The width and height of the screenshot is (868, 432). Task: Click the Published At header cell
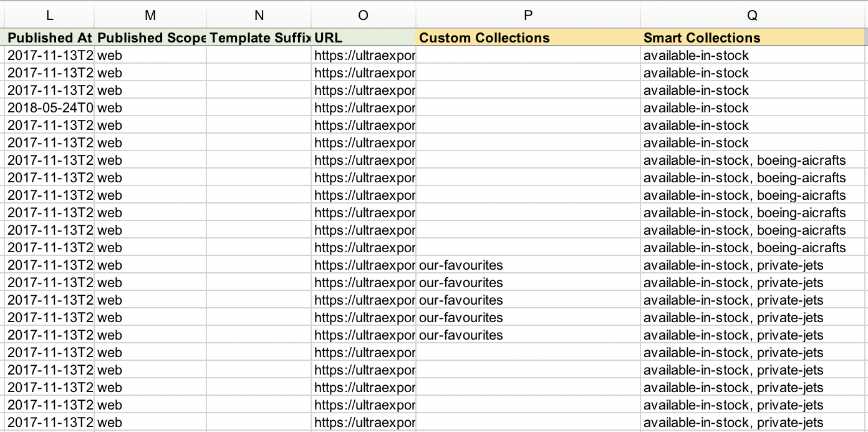50,37
